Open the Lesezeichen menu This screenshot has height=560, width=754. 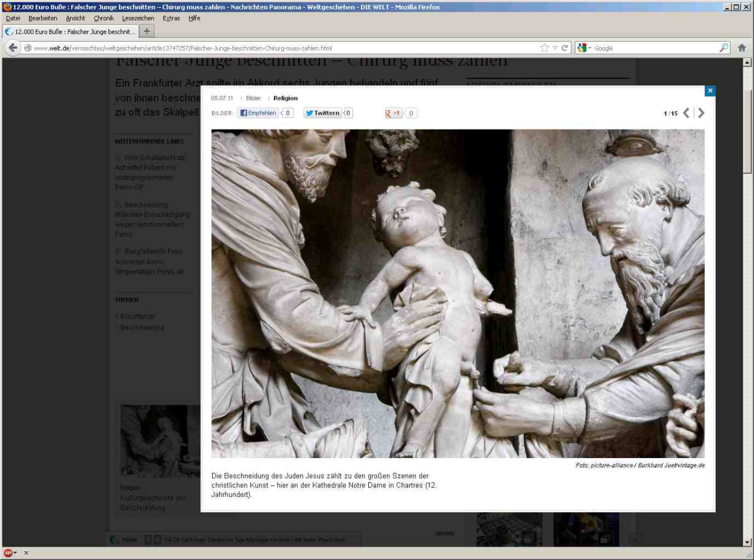(x=138, y=18)
